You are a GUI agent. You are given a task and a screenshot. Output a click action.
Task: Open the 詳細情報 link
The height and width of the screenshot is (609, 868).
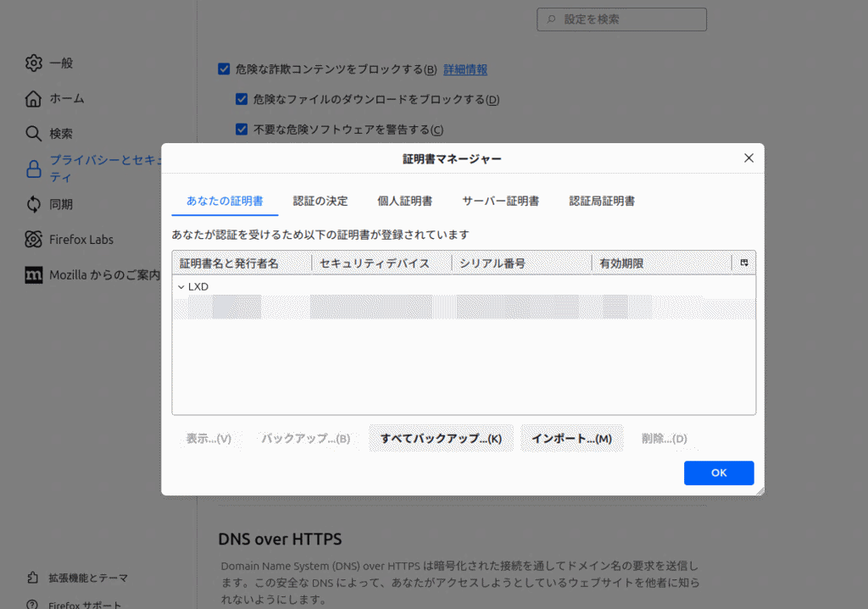click(x=465, y=69)
